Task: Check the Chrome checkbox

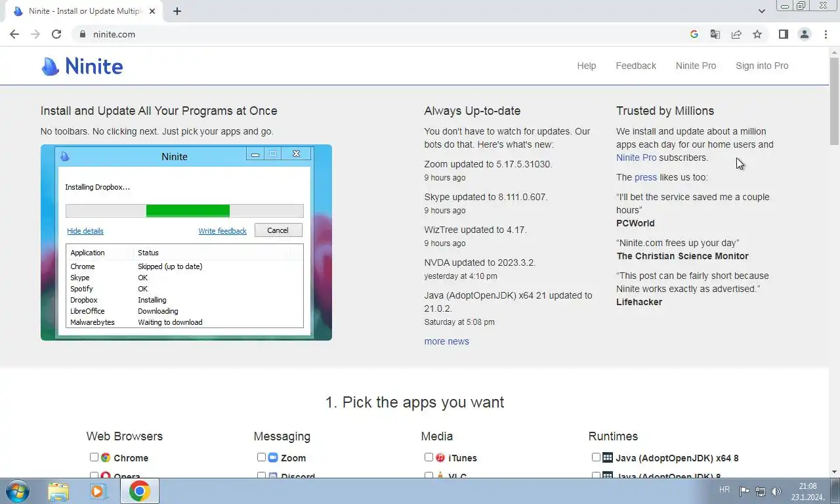Action: click(x=94, y=457)
